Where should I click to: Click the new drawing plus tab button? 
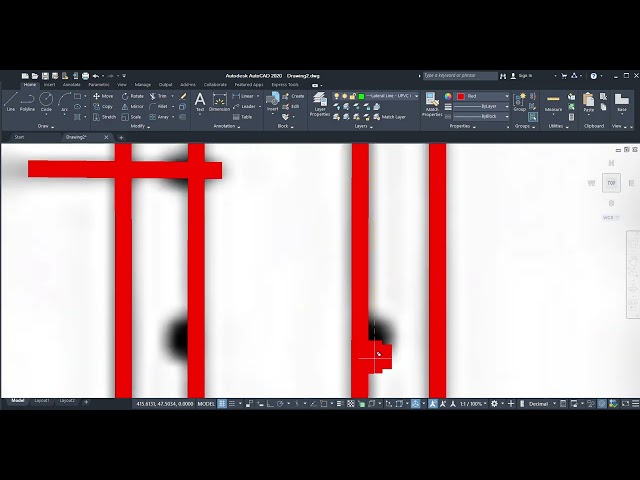[121, 138]
